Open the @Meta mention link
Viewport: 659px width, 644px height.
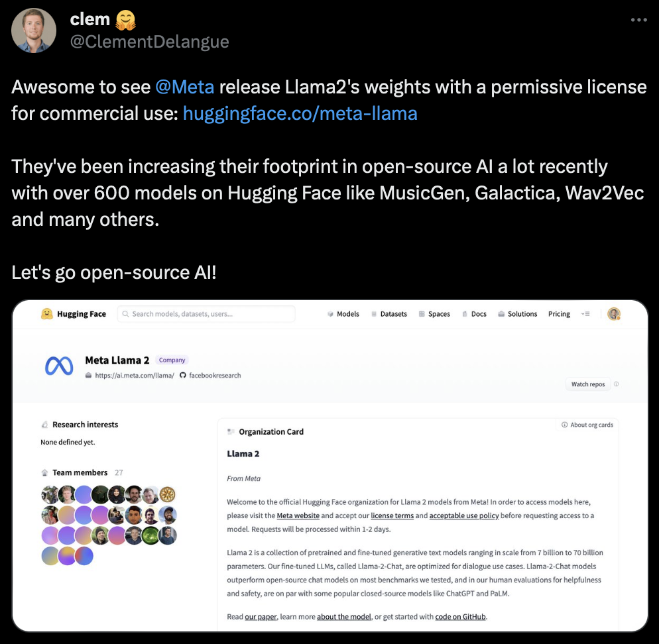185,87
